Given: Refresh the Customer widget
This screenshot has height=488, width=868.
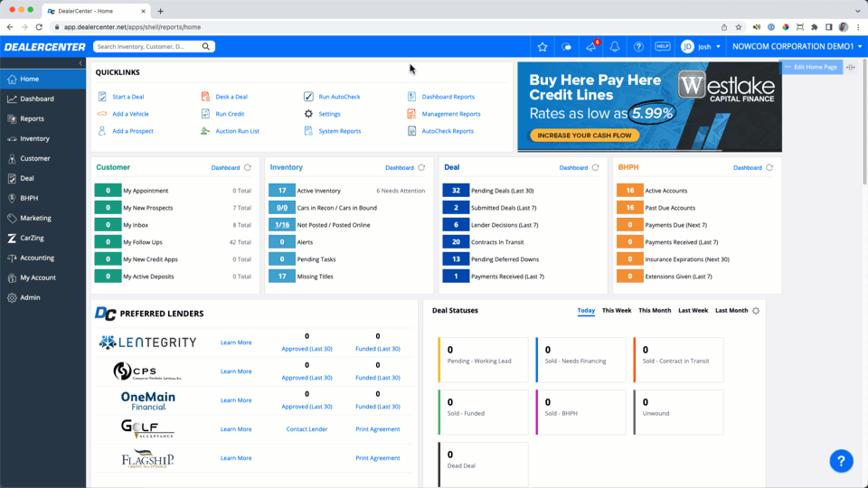Looking at the screenshot, I should point(248,168).
